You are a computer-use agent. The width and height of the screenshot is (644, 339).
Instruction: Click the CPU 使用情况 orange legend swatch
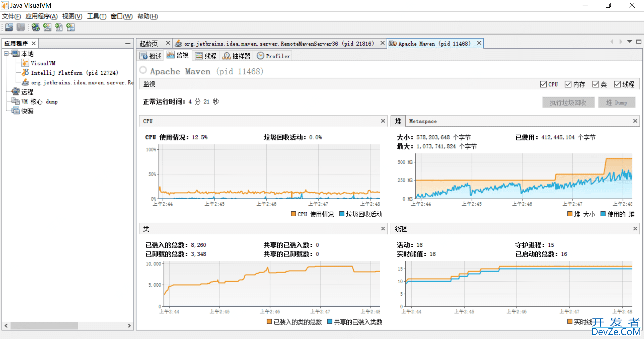click(293, 214)
